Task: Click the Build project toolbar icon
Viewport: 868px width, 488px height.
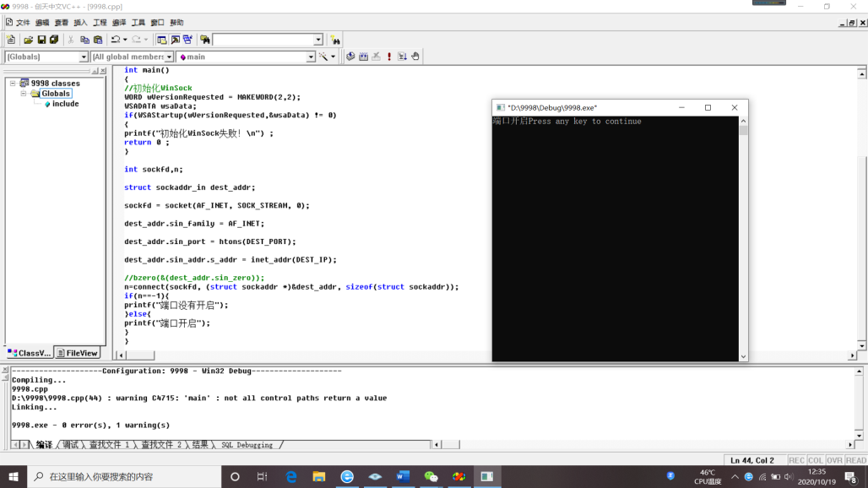Action: click(x=363, y=57)
